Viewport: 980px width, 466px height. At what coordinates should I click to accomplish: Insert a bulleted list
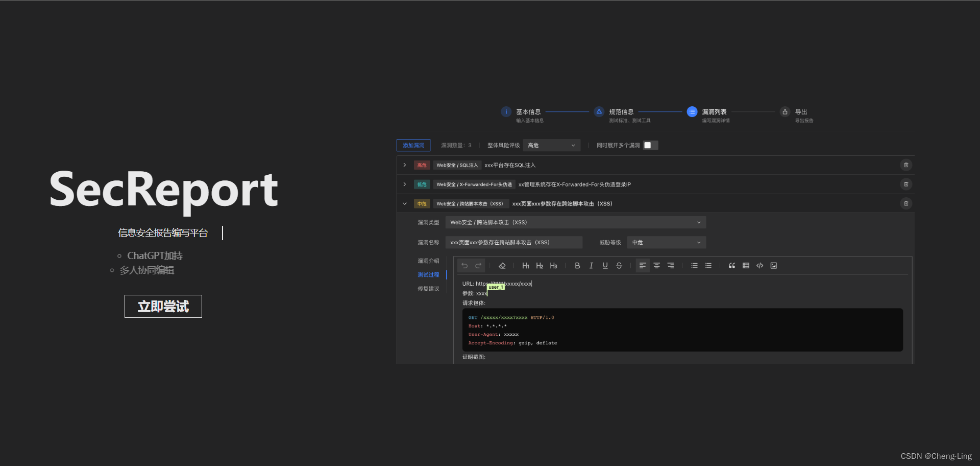(694, 266)
